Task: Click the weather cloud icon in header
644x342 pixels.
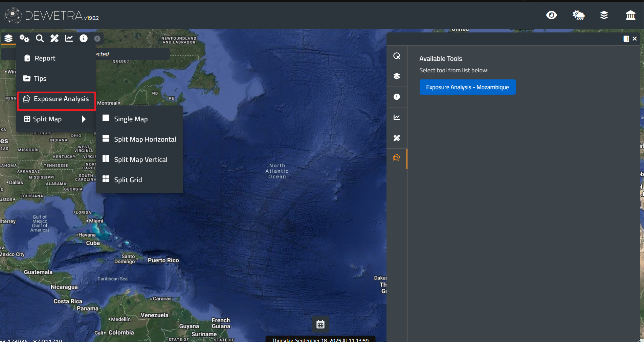Action: (578, 15)
